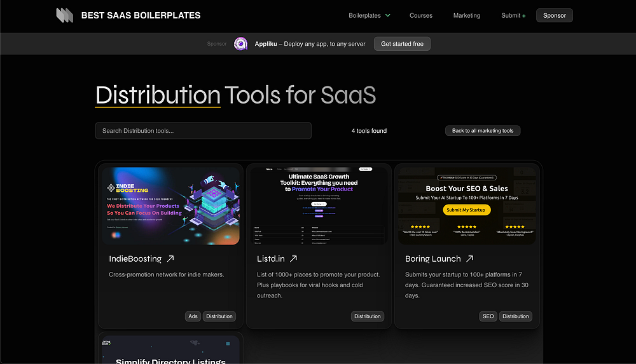The height and width of the screenshot is (364, 636).
Task: Open the Boring Launch title link
Action: coord(432,259)
